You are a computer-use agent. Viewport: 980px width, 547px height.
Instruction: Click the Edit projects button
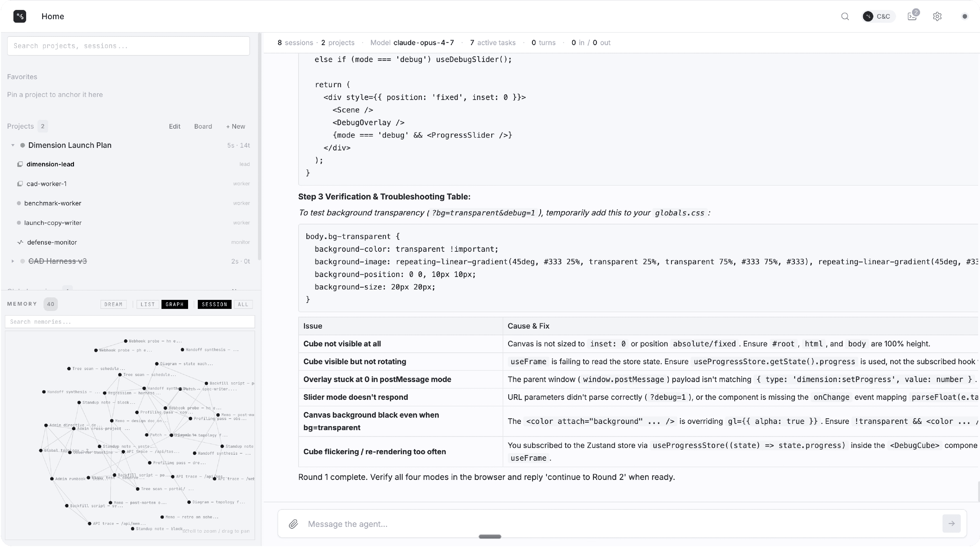[175, 126]
